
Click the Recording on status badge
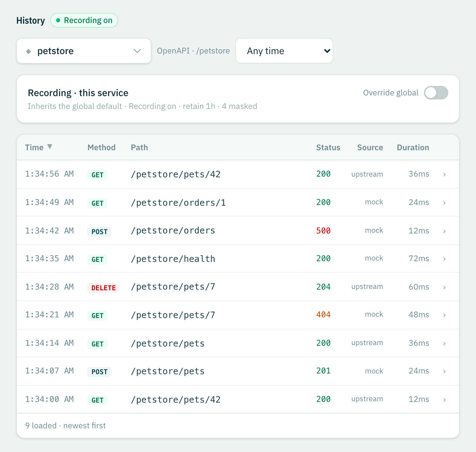click(x=84, y=20)
